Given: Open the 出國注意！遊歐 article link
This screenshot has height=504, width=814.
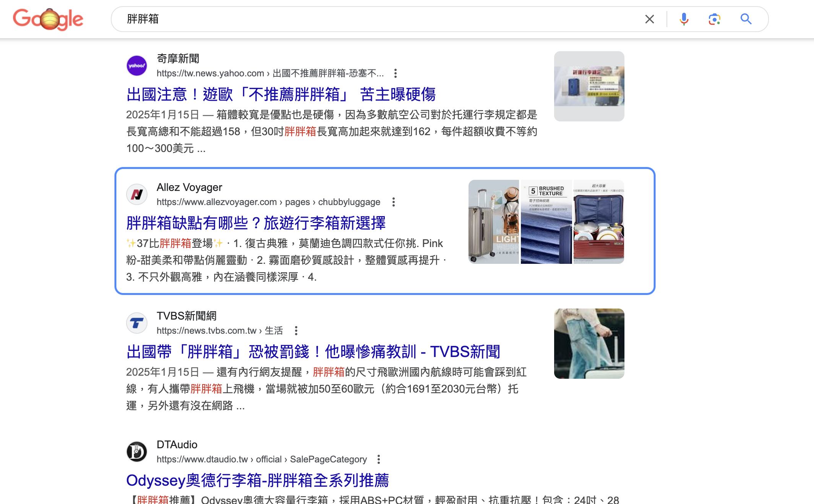Looking at the screenshot, I should tap(281, 94).
